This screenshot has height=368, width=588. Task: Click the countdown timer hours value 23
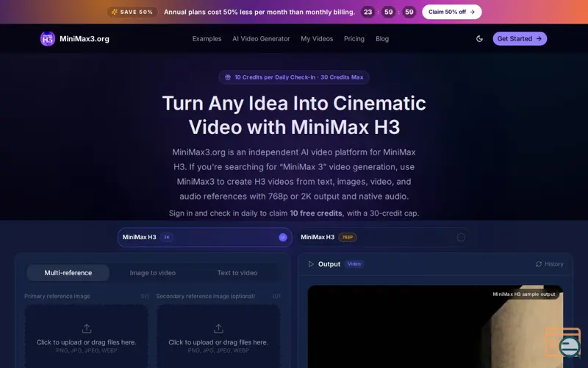pyautogui.click(x=368, y=12)
